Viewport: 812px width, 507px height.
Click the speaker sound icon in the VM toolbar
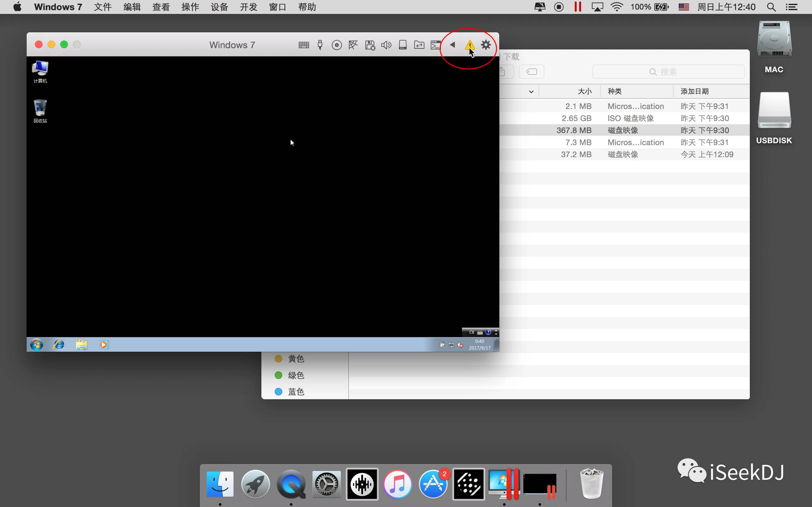[386, 45]
